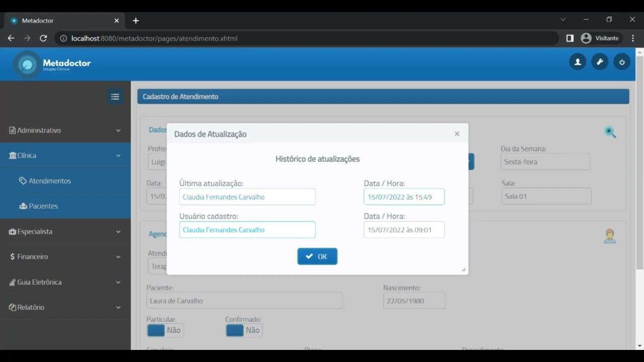Viewport: 644px width, 362px height.
Task: Reload the page
Action: 43,38
